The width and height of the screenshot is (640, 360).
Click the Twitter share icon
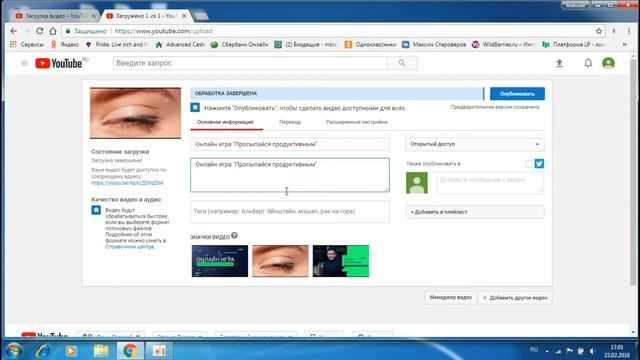pos(539,163)
